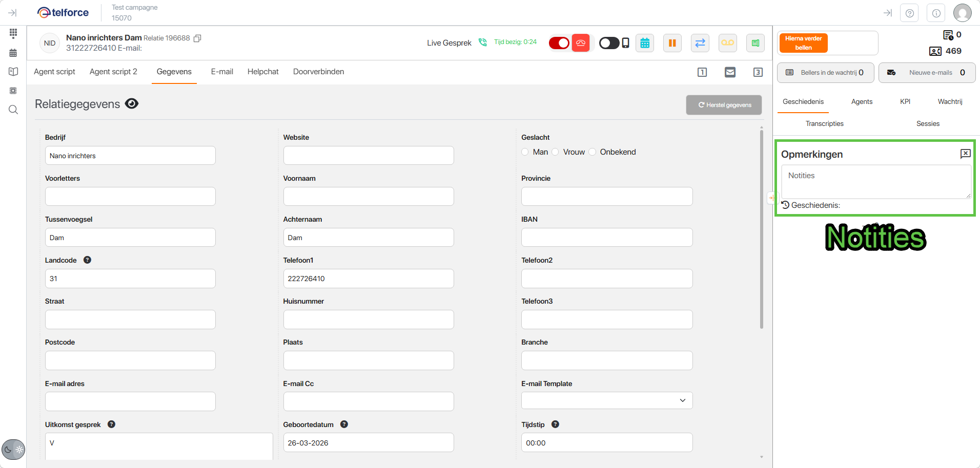Image resolution: width=980 pixels, height=468 pixels.
Task: Expand the left sidebar with arrow
Action: (13, 13)
